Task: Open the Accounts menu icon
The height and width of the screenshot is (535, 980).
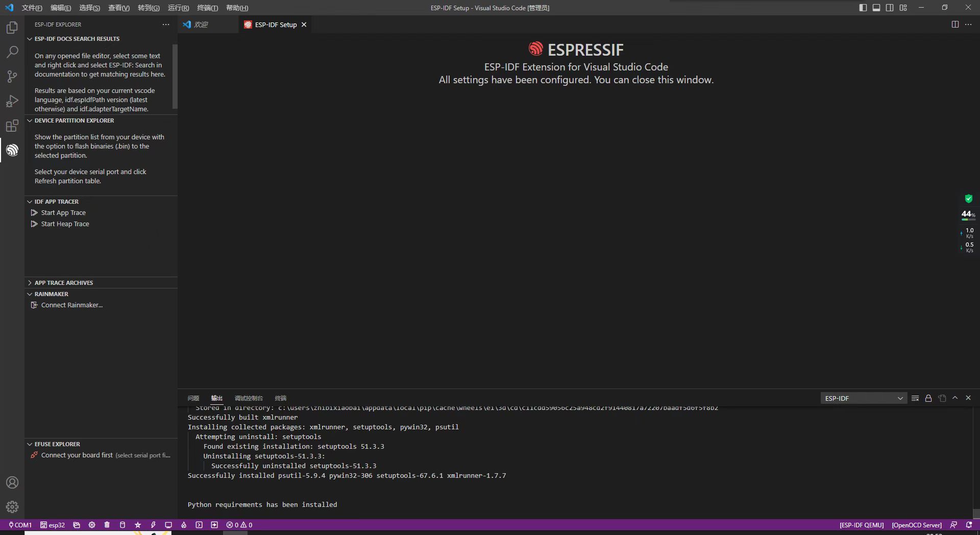Action: pyautogui.click(x=12, y=482)
